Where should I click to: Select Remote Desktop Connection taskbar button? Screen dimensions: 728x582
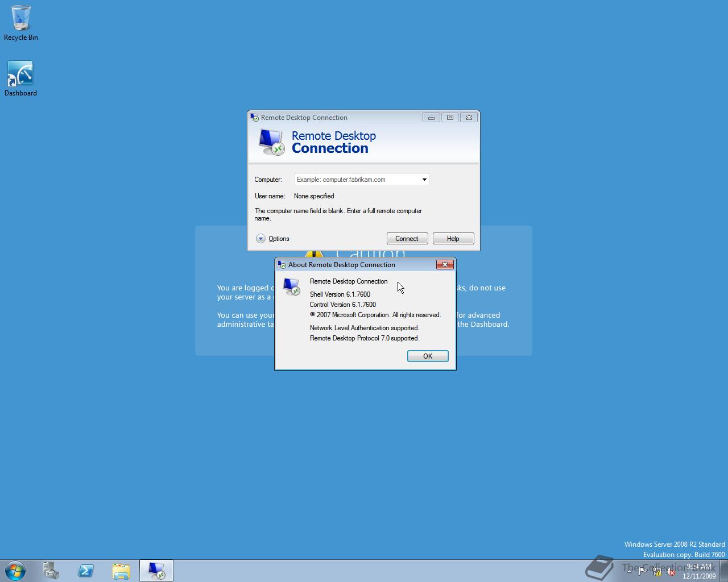156,571
